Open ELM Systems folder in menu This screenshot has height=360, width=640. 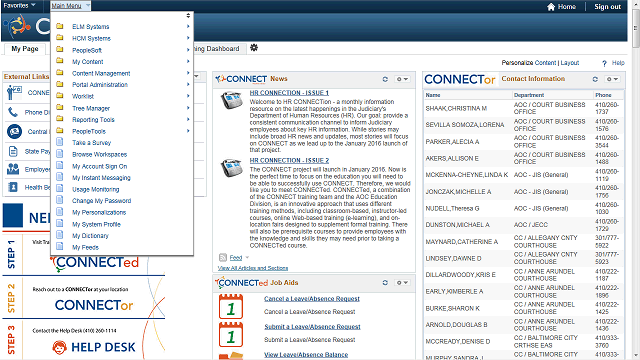tap(91, 27)
